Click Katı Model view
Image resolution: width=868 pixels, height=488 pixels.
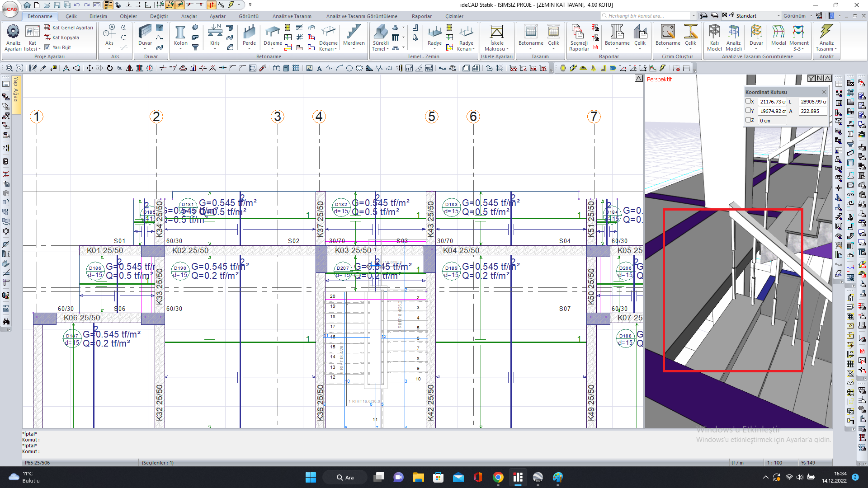coord(714,38)
